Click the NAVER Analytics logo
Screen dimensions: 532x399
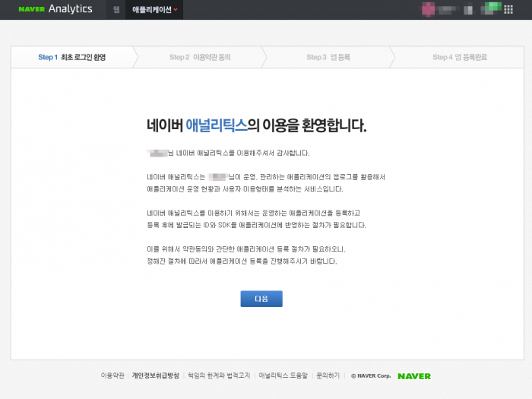55,9
